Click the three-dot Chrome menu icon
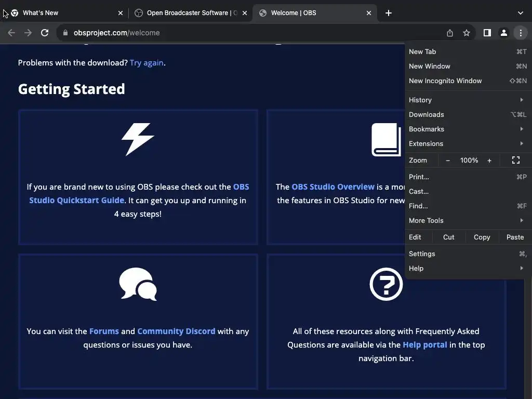532x399 pixels. point(521,33)
